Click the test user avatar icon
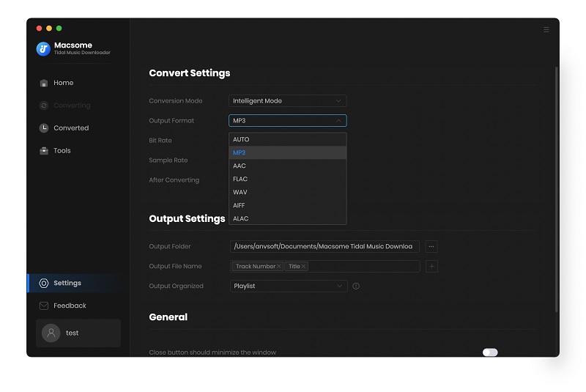 tap(51, 333)
